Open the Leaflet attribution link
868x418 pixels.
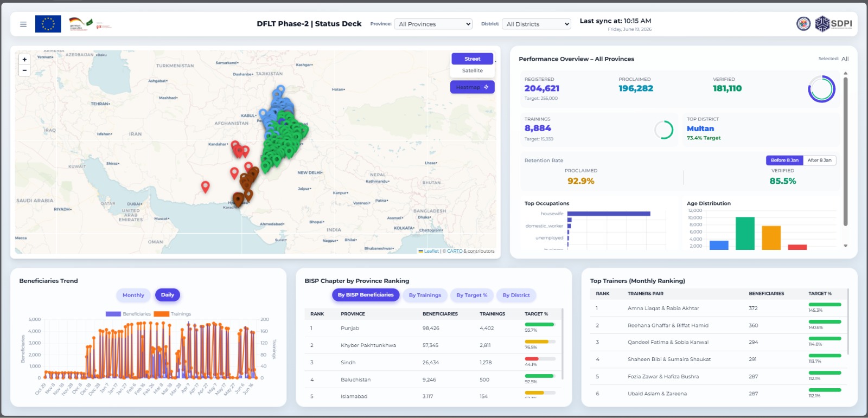pos(431,251)
